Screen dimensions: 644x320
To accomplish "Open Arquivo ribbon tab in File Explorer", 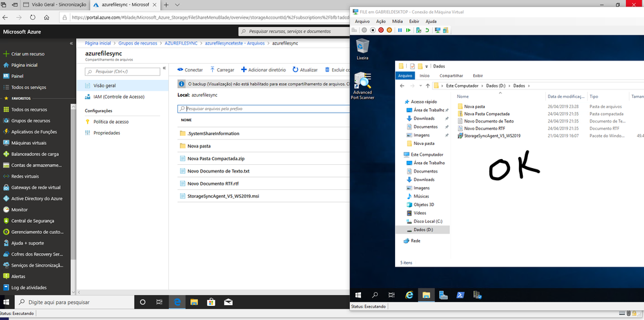I will (x=405, y=75).
